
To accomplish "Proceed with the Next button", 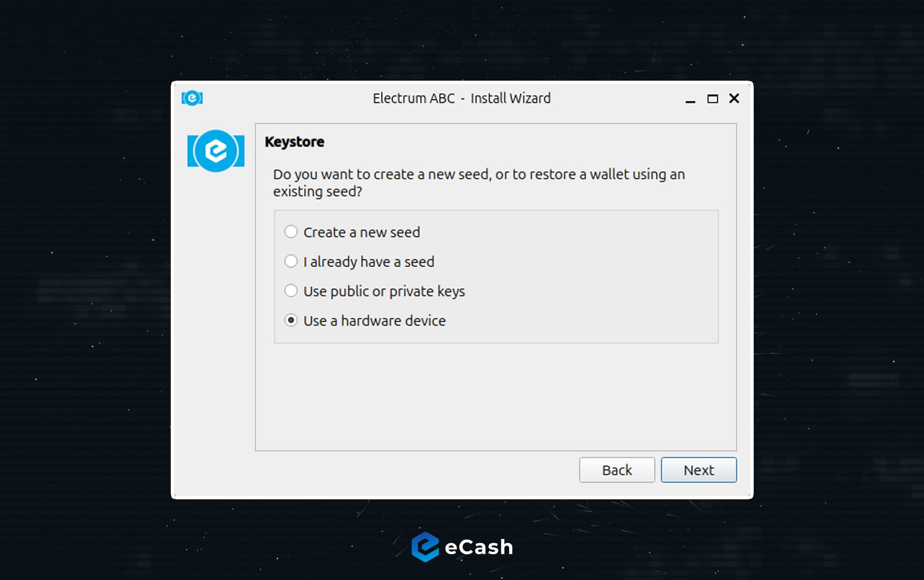I will click(698, 470).
